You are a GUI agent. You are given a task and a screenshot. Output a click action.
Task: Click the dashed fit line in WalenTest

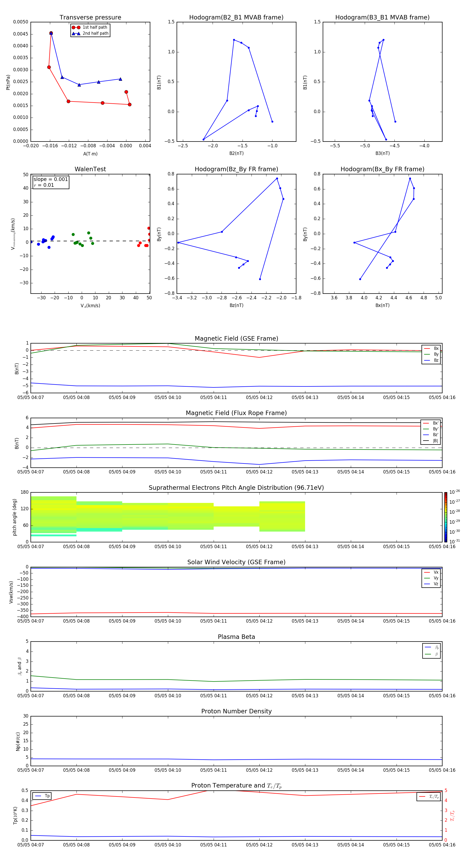90,241
